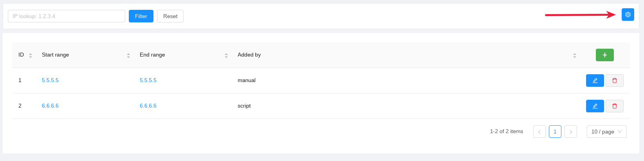Open the 6.6.6.6 end range link

(148, 106)
